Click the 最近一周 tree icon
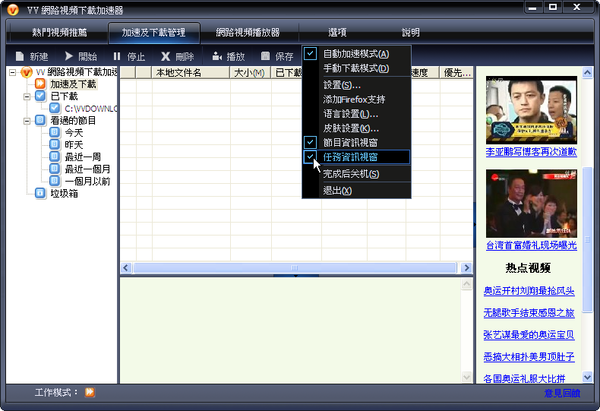The width and height of the screenshot is (600, 411). (55, 157)
